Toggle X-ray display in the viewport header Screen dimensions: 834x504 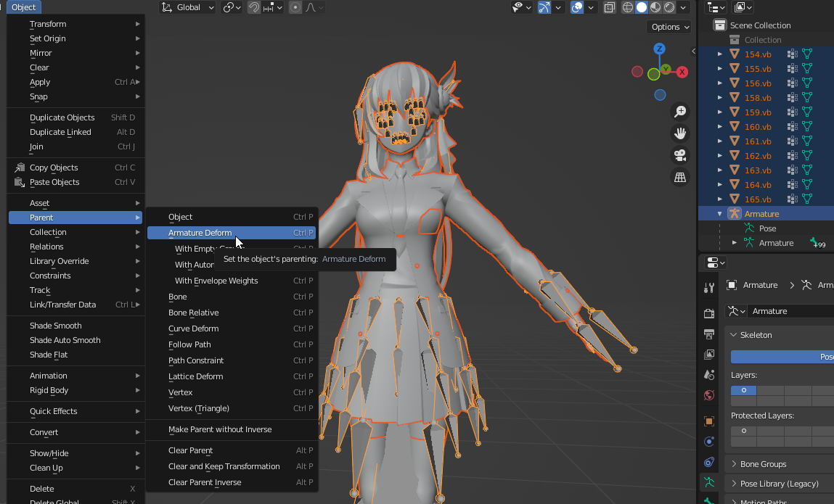coord(610,7)
